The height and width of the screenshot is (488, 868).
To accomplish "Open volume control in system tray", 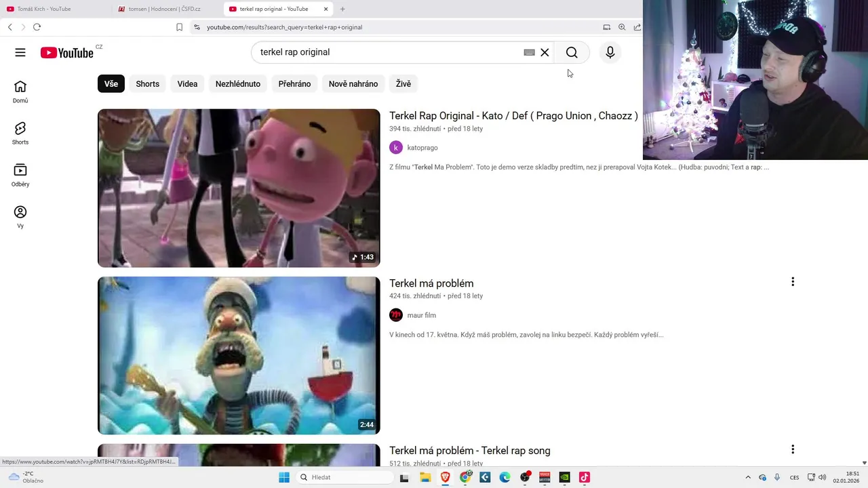I will 822,477.
